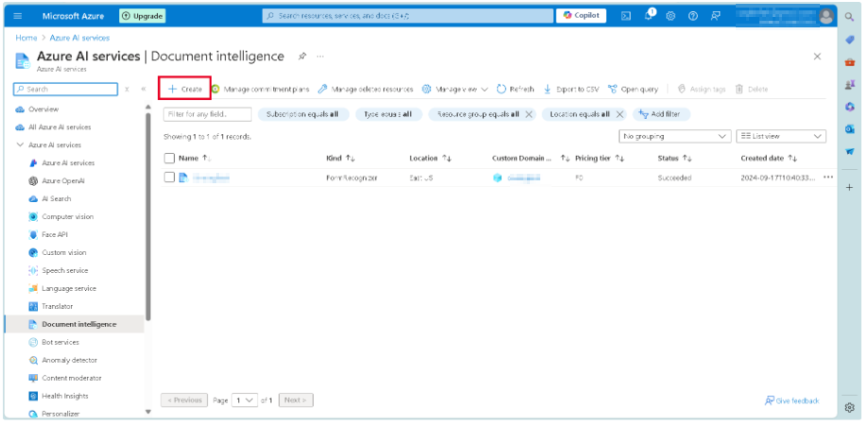Open the help question mark icon
This screenshot has height=424, width=868.
693,16
